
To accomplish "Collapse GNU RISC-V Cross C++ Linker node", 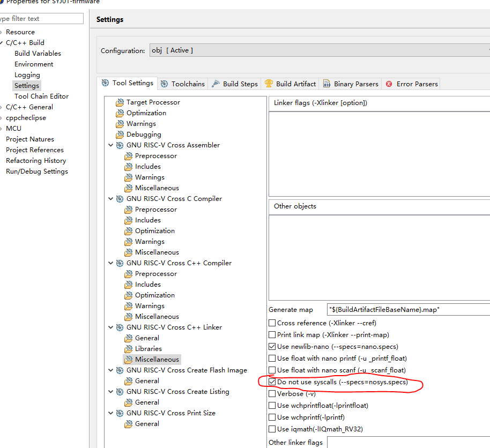I will click(110, 327).
